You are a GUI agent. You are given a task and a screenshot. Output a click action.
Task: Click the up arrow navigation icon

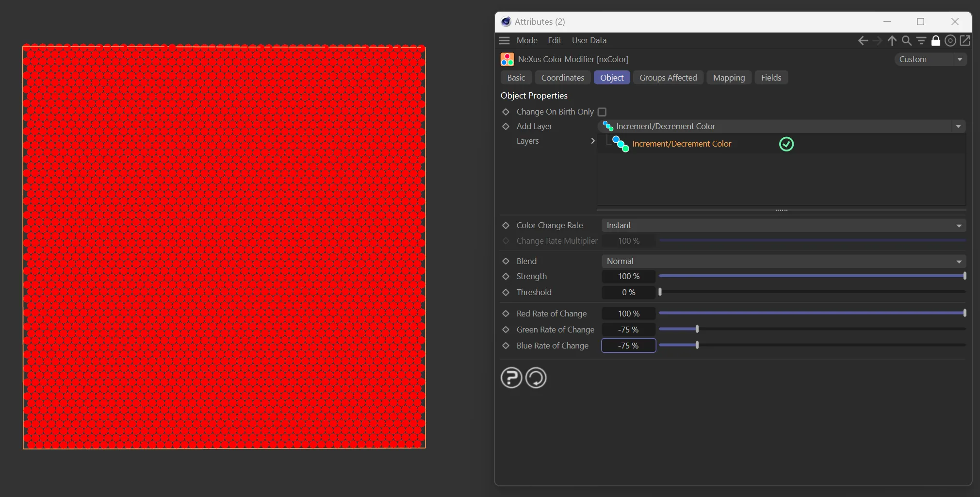click(x=892, y=41)
